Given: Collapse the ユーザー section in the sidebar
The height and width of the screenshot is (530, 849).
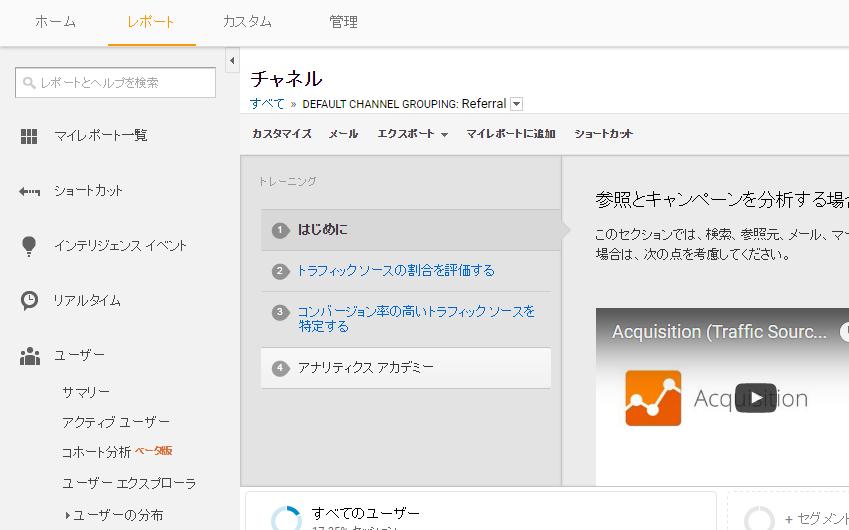Looking at the screenshot, I should pos(79,355).
